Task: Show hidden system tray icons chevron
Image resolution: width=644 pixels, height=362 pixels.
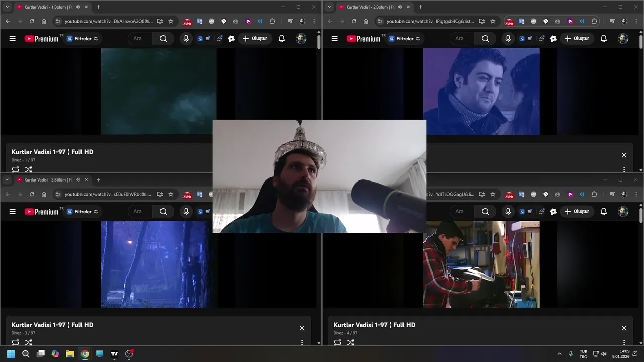Action: 559,354
